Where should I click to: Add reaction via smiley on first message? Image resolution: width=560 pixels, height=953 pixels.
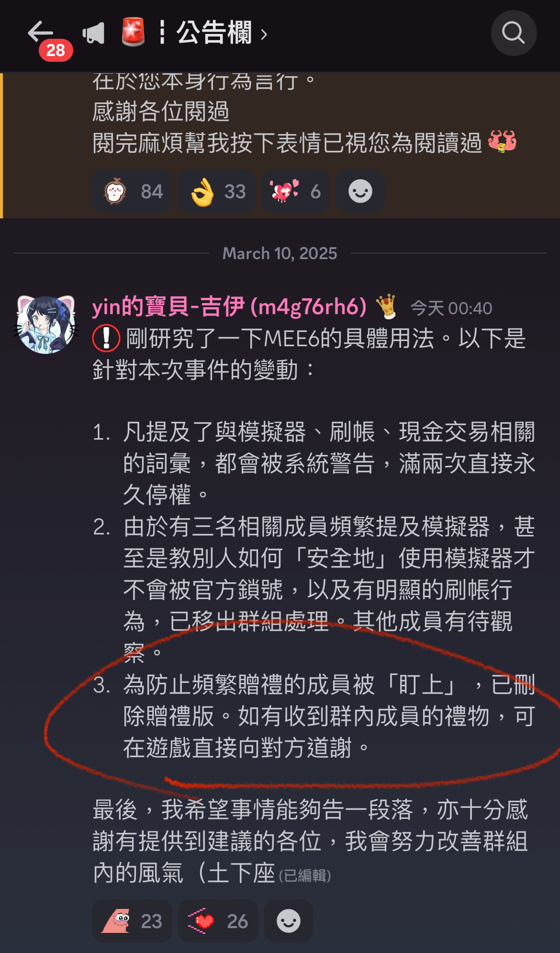pyautogui.click(x=360, y=192)
